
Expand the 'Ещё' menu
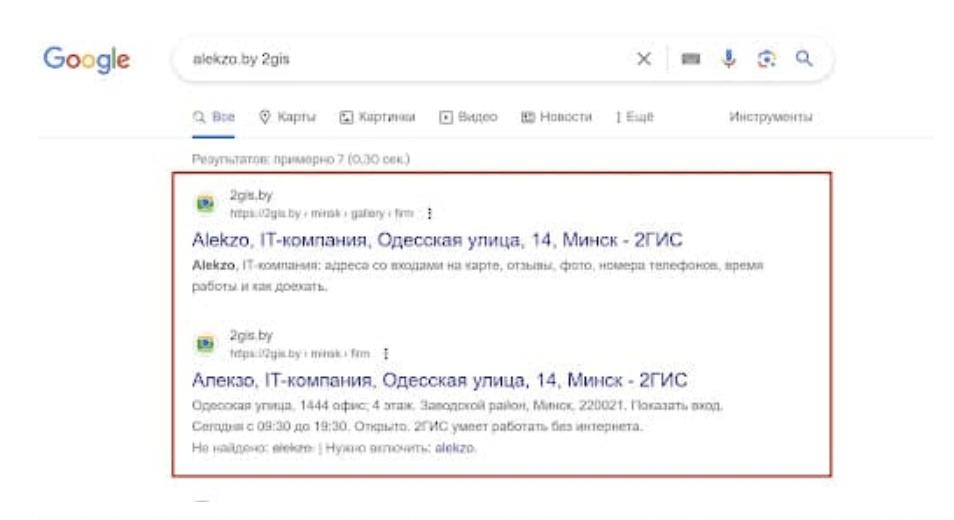(x=635, y=117)
